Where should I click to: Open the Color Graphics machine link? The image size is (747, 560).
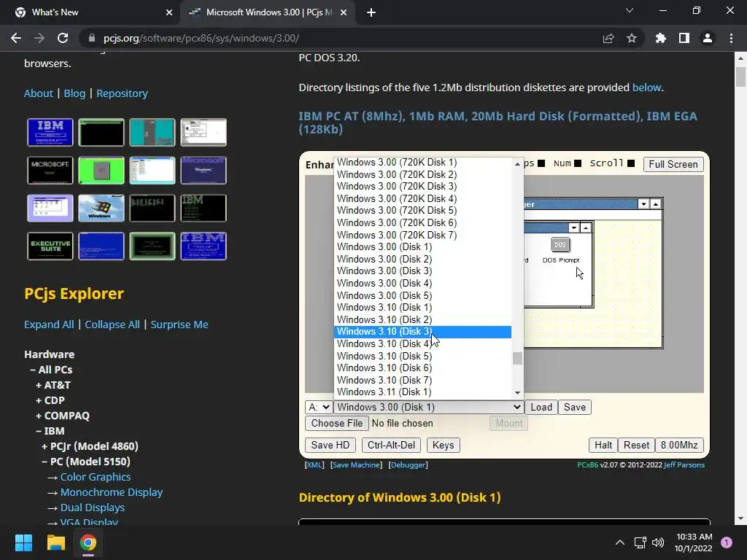click(x=96, y=477)
